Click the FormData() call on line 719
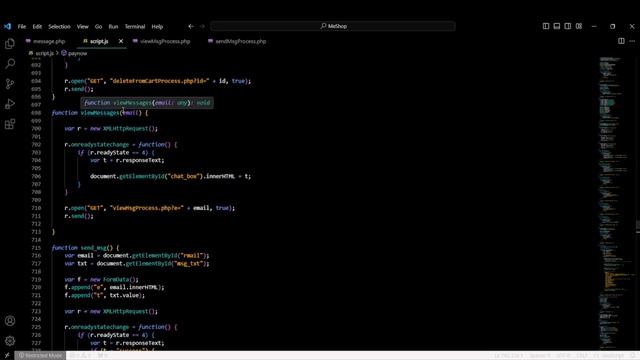Screen dimensions: 640x360 [120, 280]
